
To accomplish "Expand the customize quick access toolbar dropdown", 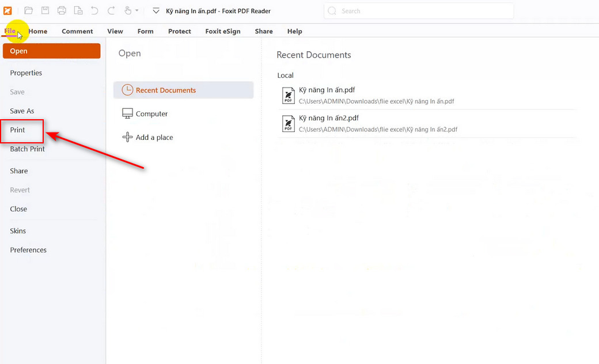I will tap(156, 11).
